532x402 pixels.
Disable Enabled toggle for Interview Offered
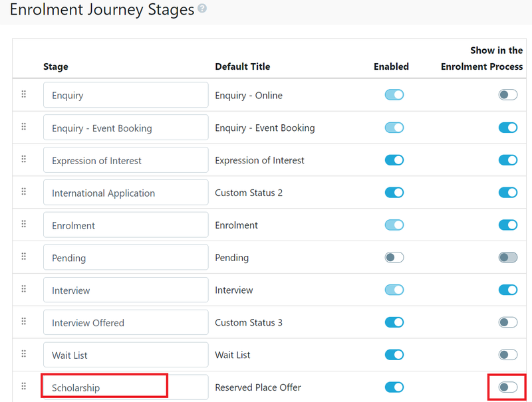(x=394, y=322)
